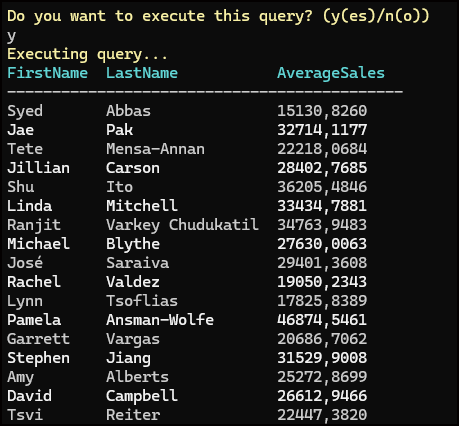The height and width of the screenshot is (426, 459).
Task: Click last name 'Varkey Chudukatil'
Action: [x=182, y=225]
